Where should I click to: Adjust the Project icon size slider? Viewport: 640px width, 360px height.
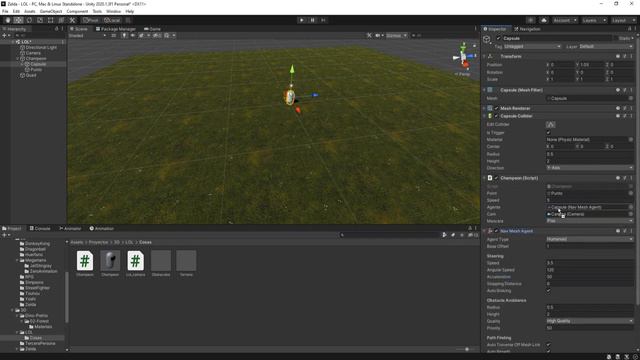(x=467, y=349)
